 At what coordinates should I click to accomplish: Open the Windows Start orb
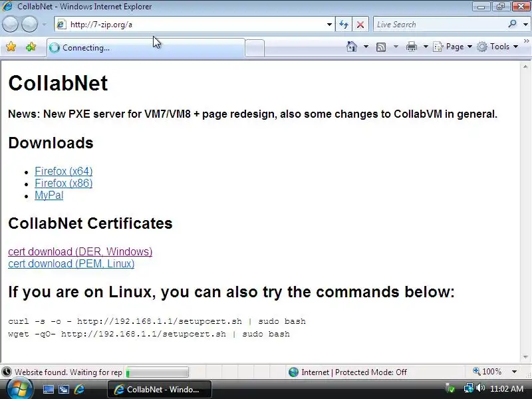[19, 389]
